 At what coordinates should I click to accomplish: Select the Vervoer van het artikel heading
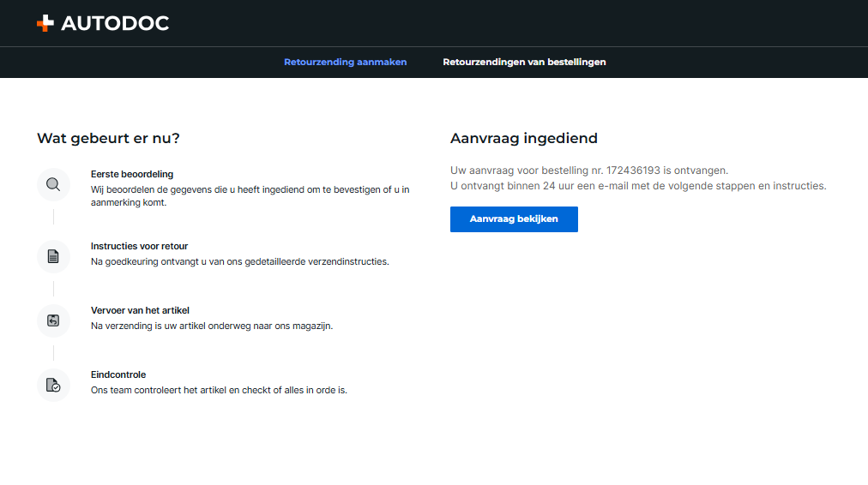click(x=140, y=310)
